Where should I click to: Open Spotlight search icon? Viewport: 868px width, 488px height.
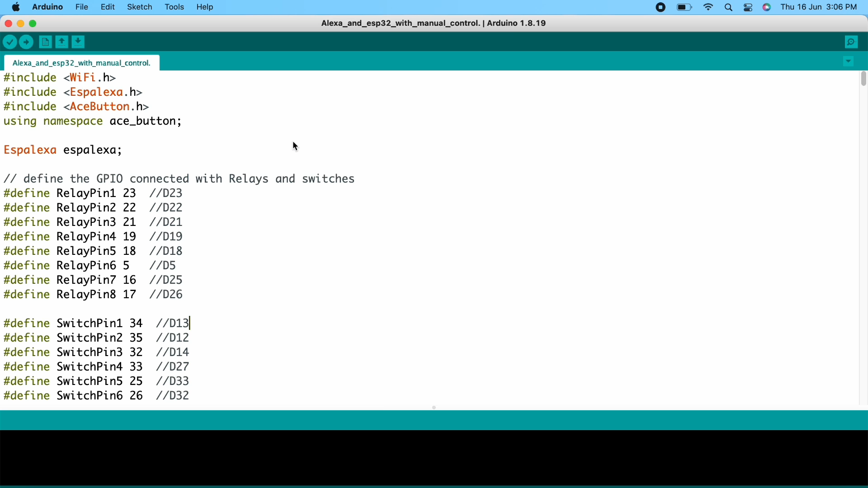pos(729,7)
